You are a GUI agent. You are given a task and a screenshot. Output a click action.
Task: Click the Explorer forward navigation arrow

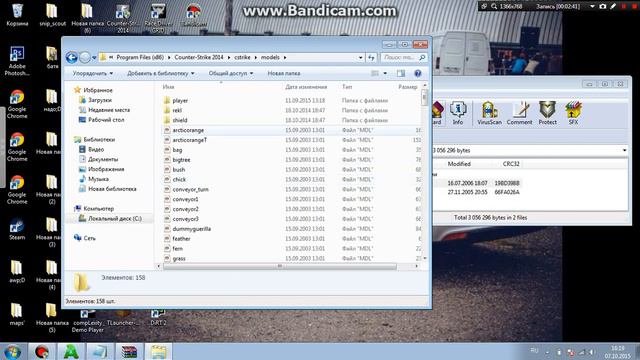pyautogui.click(x=84, y=58)
